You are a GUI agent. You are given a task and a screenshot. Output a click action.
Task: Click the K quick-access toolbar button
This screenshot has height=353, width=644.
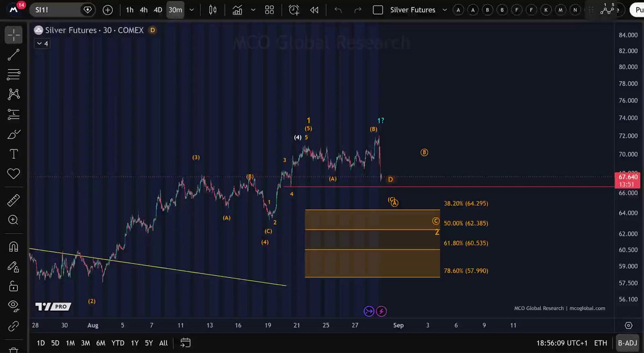coord(546,10)
